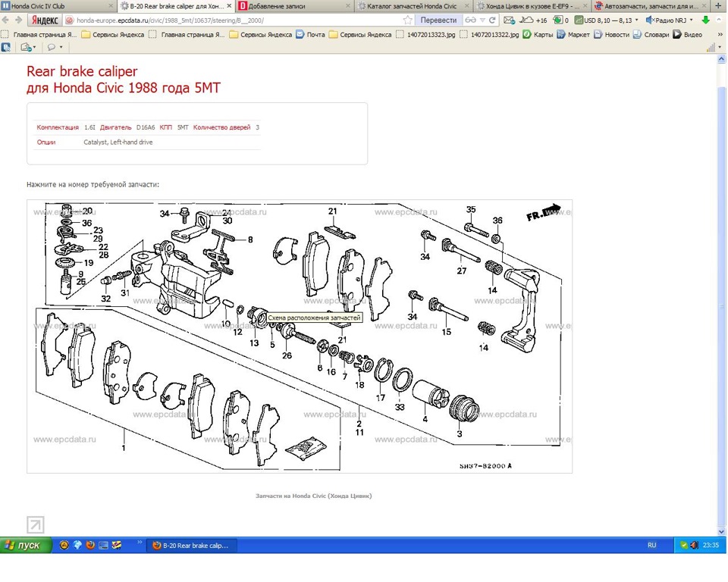Image resolution: width=728 pixels, height=582 pixels.
Task: Select part number 4 piston in the diagram
Action: pos(425,418)
